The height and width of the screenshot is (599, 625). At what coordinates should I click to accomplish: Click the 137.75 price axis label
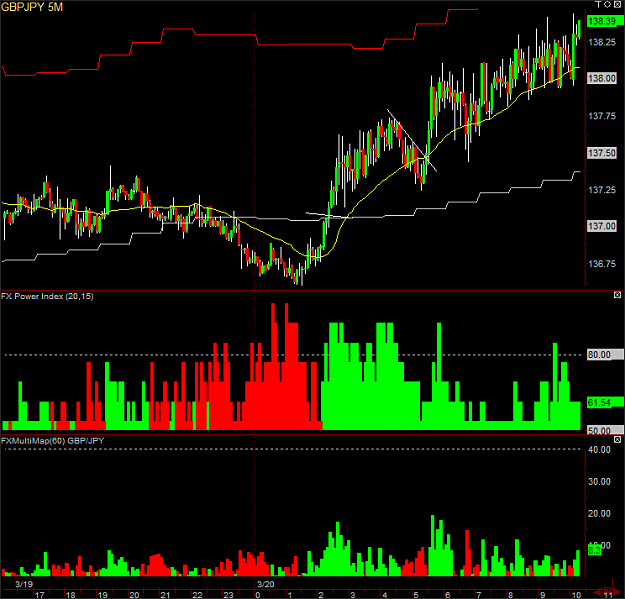pyautogui.click(x=602, y=116)
